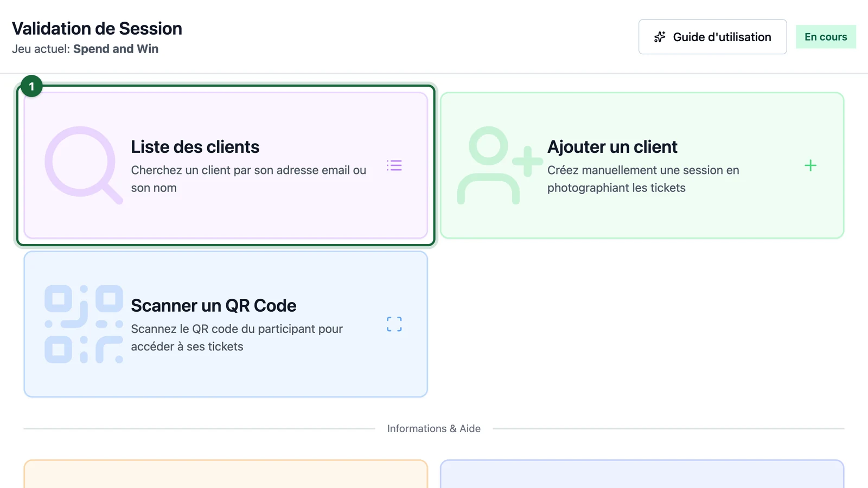Click the green plus icon in Ajouter un client
Screen dimensions: 868x488
(x=810, y=165)
